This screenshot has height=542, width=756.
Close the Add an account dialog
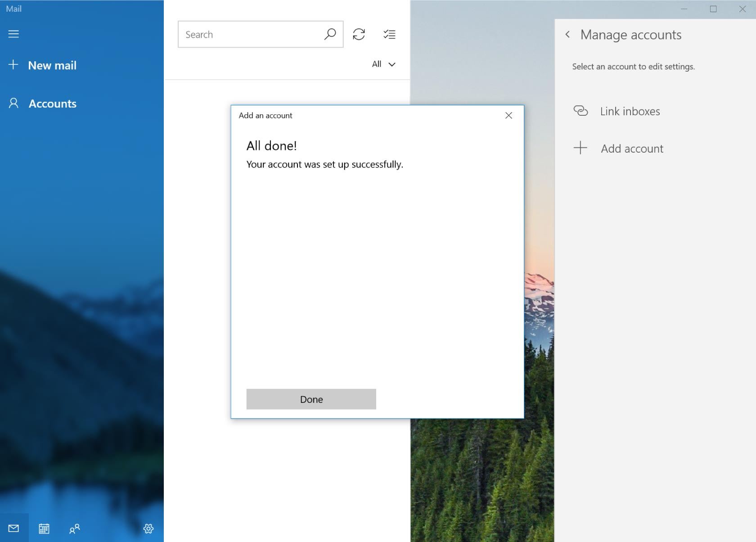[x=508, y=115]
